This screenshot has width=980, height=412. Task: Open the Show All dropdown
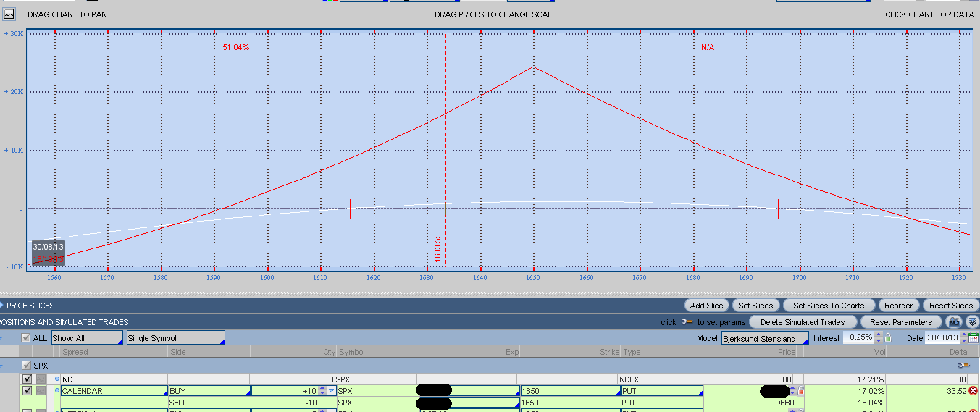point(87,338)
